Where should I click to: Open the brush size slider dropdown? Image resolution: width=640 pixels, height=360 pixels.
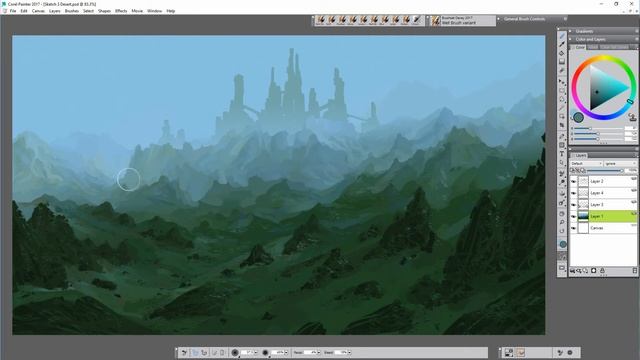[256, 352]
